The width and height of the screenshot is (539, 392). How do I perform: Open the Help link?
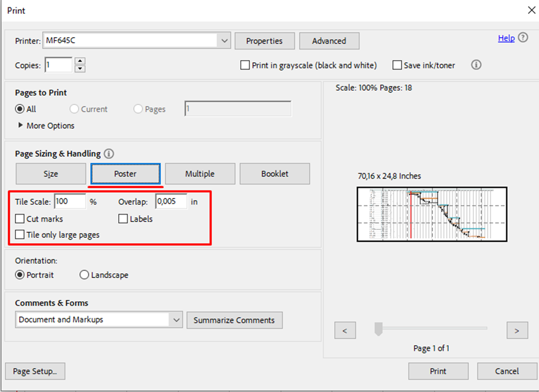click(x=506, y=38)
